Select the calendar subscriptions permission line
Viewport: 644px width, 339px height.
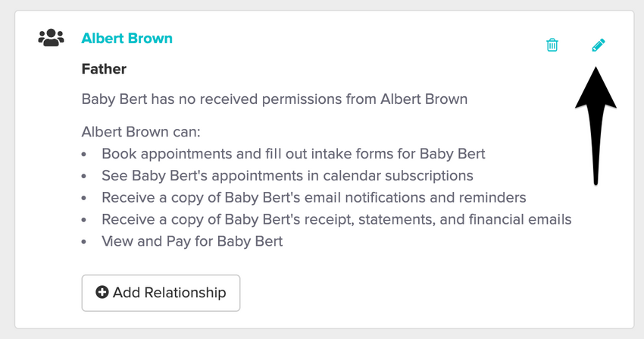(287, 176)
